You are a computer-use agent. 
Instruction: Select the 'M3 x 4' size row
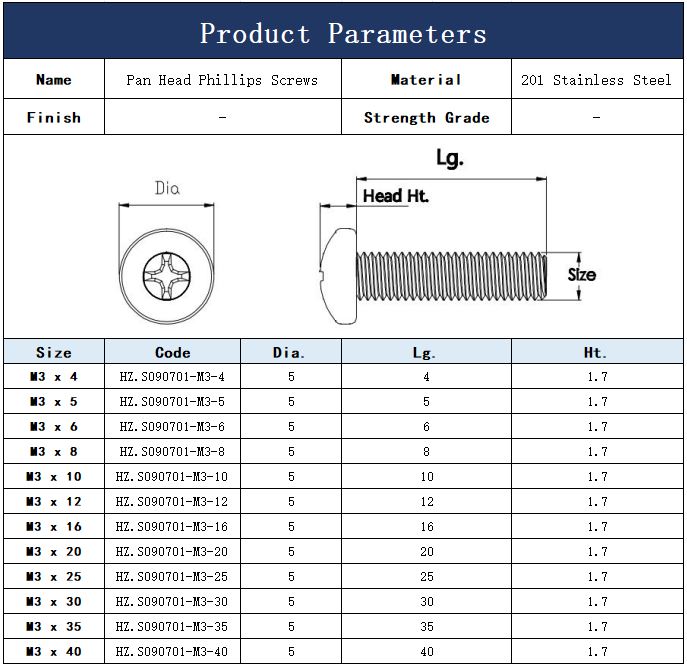click(x=54, y=377)
